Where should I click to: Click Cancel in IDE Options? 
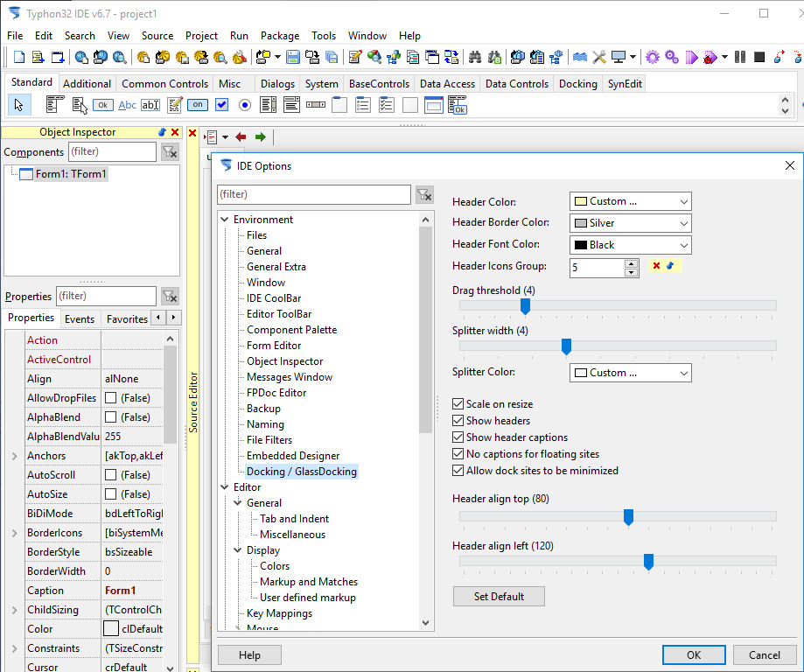765,655
